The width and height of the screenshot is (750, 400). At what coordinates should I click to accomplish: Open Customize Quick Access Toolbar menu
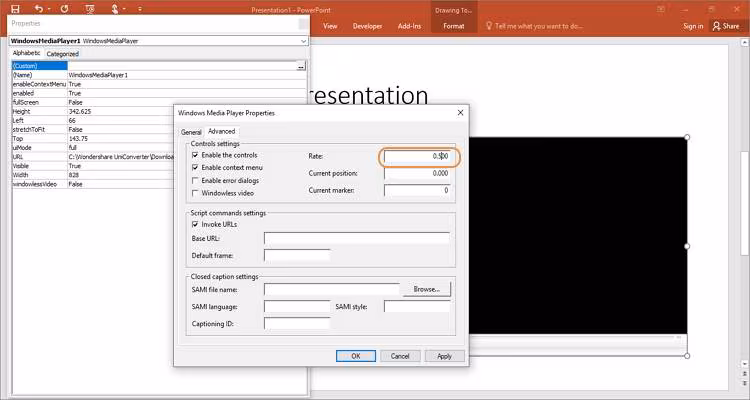(x=140, y=9)
